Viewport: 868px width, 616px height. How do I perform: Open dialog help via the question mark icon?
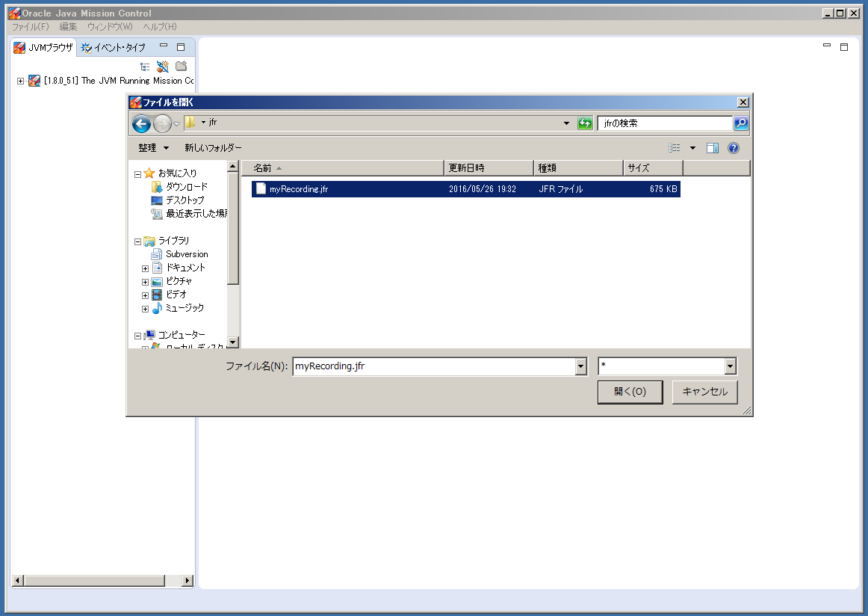click(x=733, y=147)
